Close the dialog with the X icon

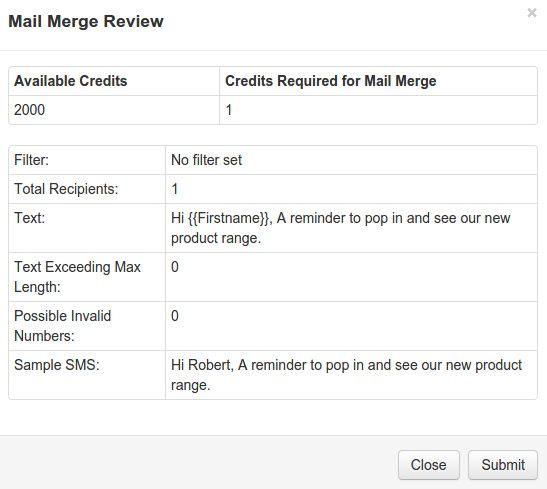pos(532,13)
